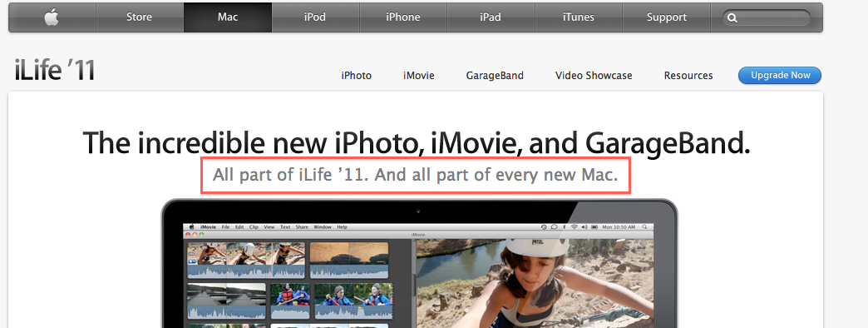Click the Share menu in iMovie screenshot
Screen dimensions: 868x328
click(x=302, y=227)
